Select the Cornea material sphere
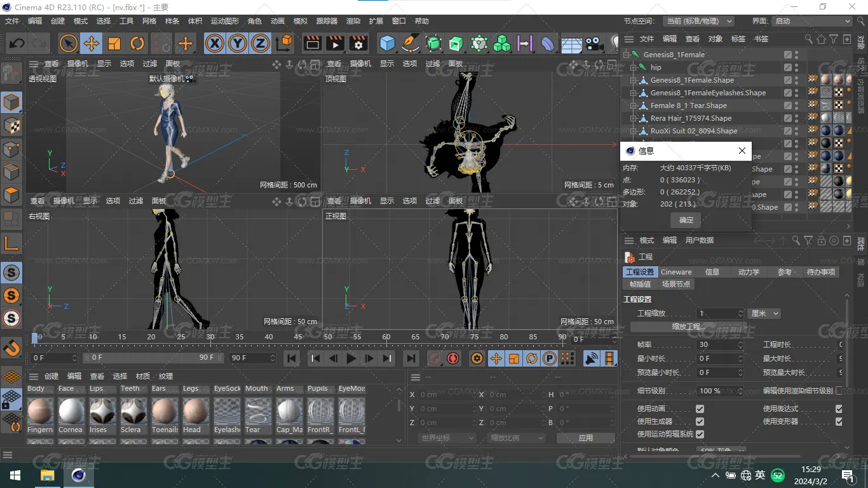Viewport: 868px width, 488px height. tap(71, 411)
